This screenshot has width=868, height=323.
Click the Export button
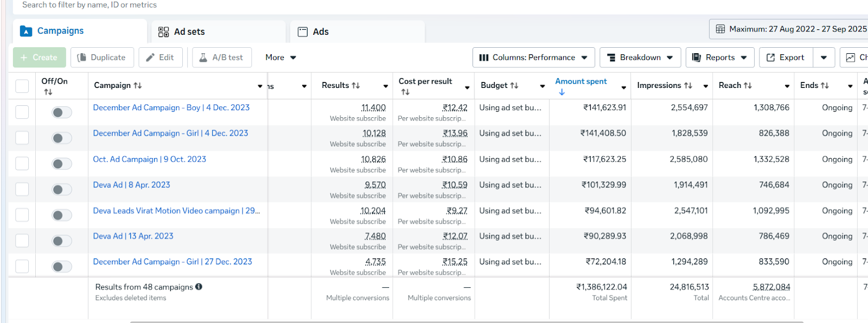pyautogui.click(x=786, y=58)
